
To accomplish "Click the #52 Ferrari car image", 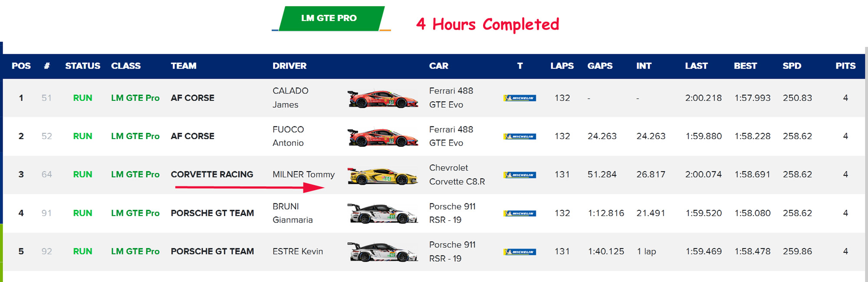I will (382, 137).
